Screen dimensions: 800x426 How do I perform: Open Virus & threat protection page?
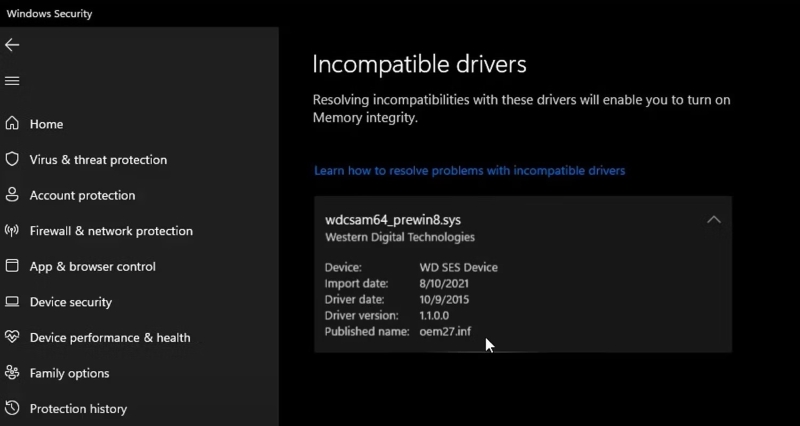pos(98,160)
